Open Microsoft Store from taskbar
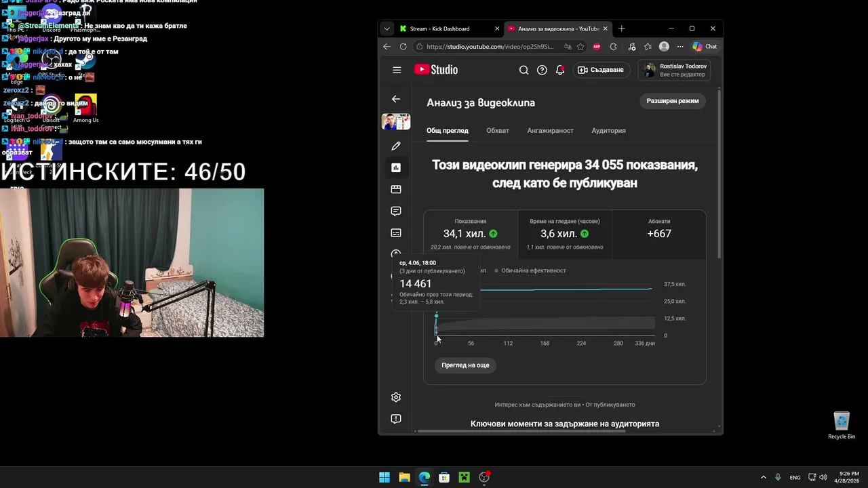868x488 pixels. tap(444, 477)
